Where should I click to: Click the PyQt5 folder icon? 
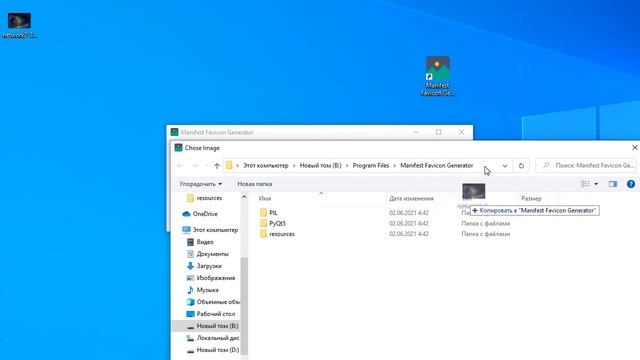tap(263, 223)
